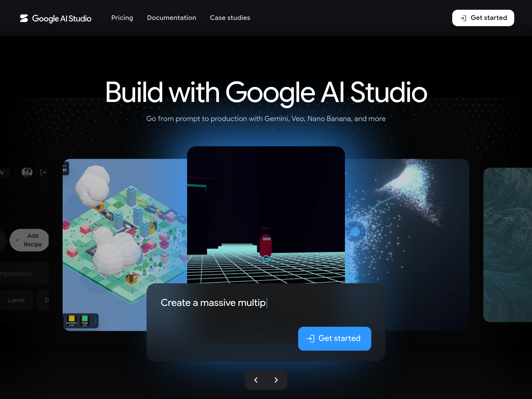Screen dimensions: 532x399
Task: Select the Lunch chip
Action: [16, 300]
